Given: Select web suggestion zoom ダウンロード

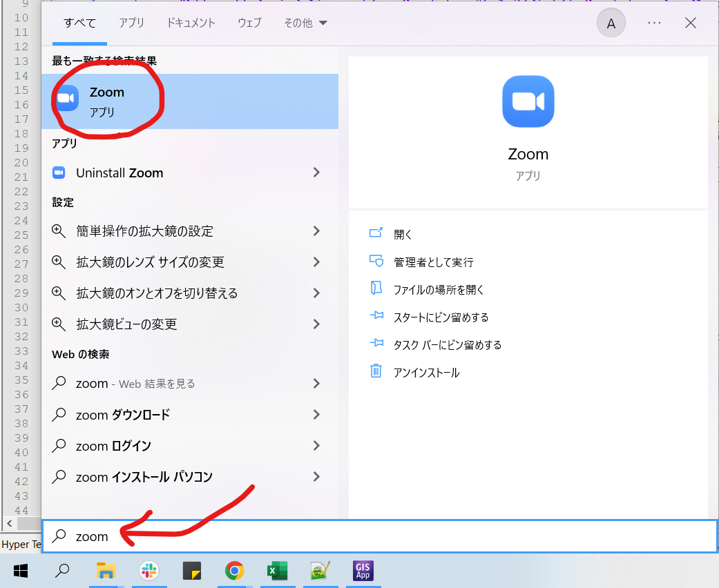Looking at the screenshot, I should (x=190, y=415).
